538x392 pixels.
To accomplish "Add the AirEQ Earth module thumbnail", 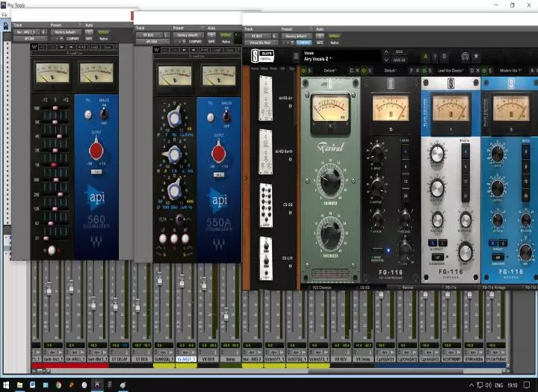I will click(x=265, y=152).
